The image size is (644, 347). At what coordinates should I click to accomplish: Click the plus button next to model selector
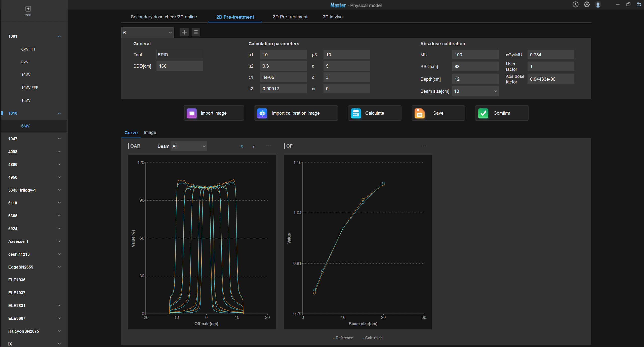pyautogui.click(x=184, y=32)
